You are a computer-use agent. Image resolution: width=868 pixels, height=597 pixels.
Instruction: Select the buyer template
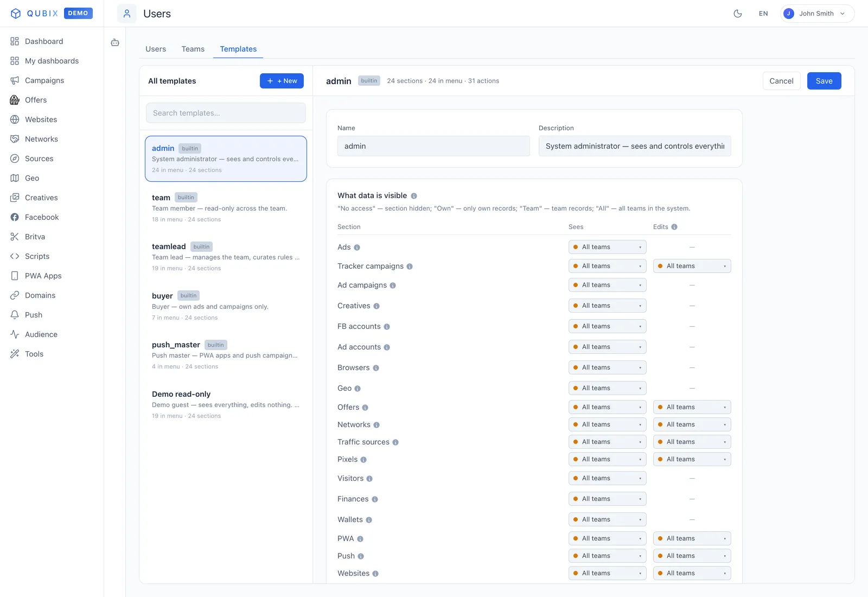(226, 306)
